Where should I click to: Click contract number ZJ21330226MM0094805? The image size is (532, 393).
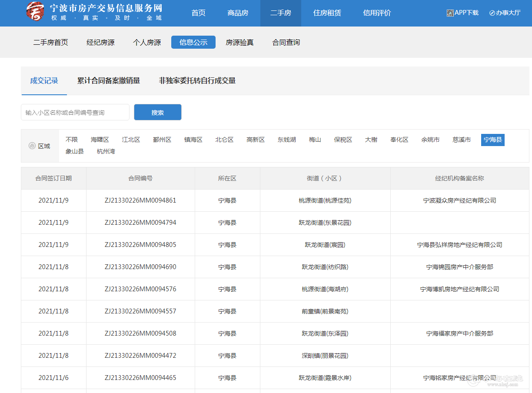pos(140,245)
